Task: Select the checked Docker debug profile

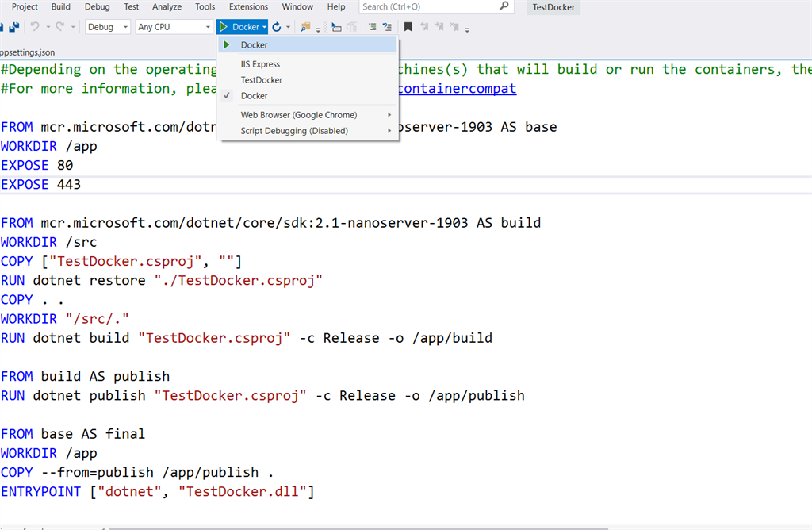Action: coord(251,95)
